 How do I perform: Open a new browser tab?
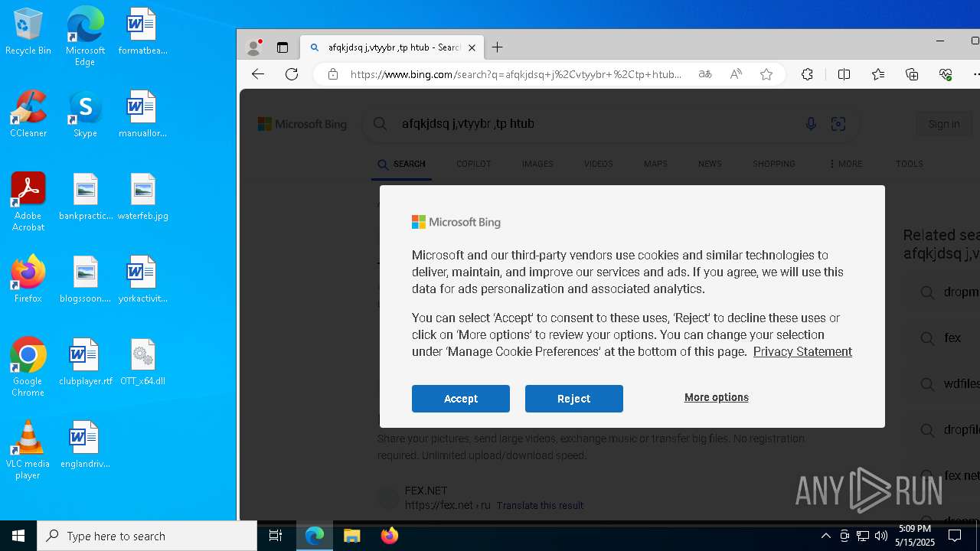pyautogui.click(x=498, y=47)
